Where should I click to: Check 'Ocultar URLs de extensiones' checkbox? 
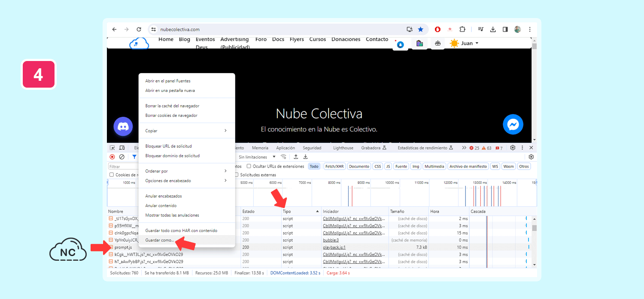(249, 166)
